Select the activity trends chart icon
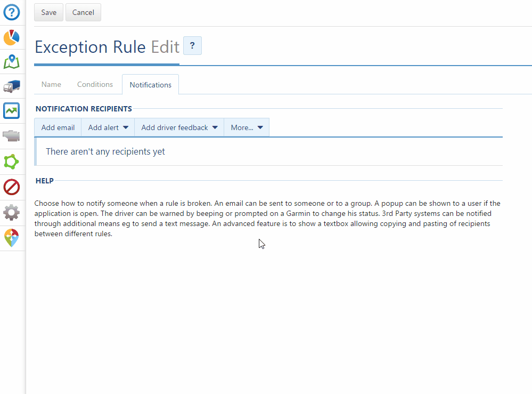532x394 pixels. (x=12, y=111)
